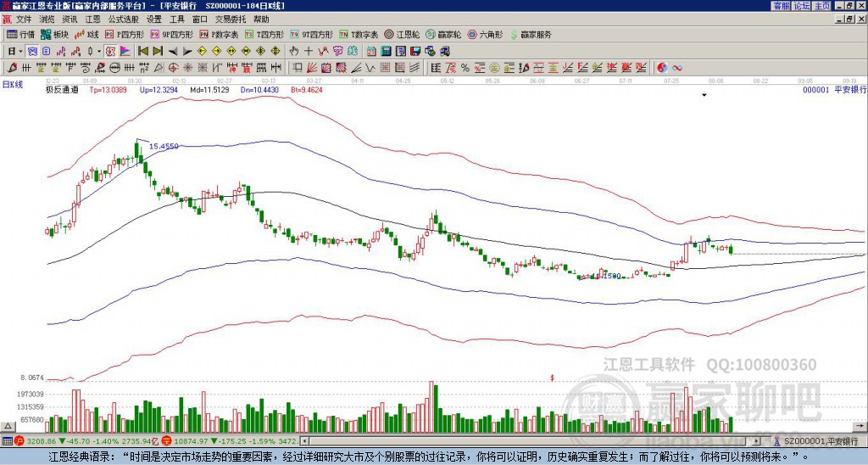Open the P四方形 square tool
Viewport: 868px width, 465px height.
pos(125,34)
